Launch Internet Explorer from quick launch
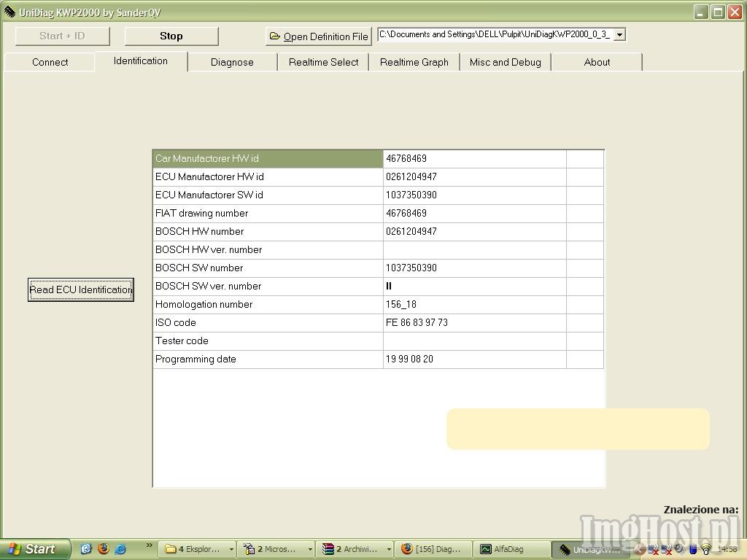The width and height of the screenshot is (747, 560). 120,549
